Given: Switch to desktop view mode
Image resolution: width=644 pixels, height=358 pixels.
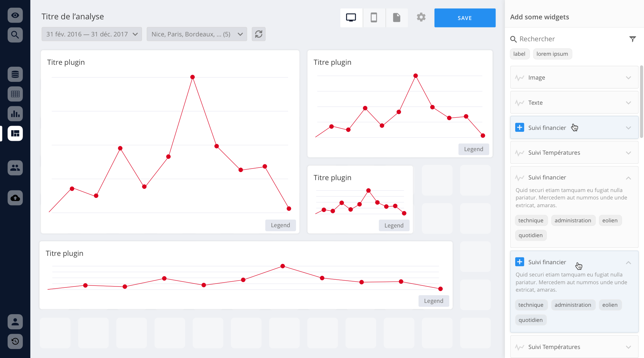Looking at the screenshot, I should point(351,18).
